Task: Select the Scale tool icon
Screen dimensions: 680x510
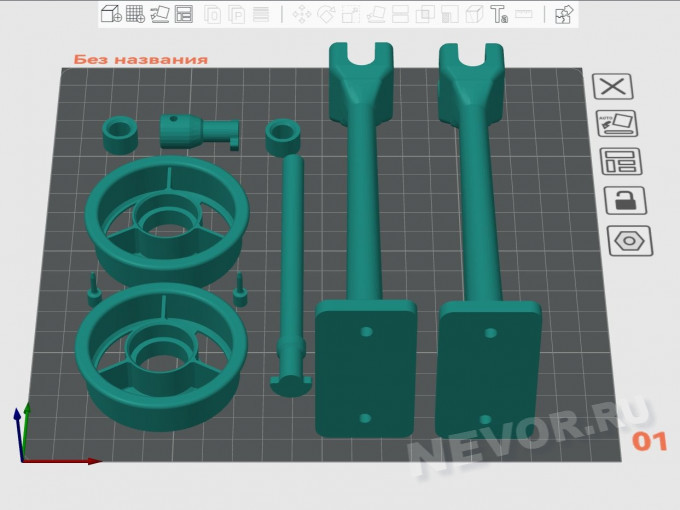Action: point(350,14)
